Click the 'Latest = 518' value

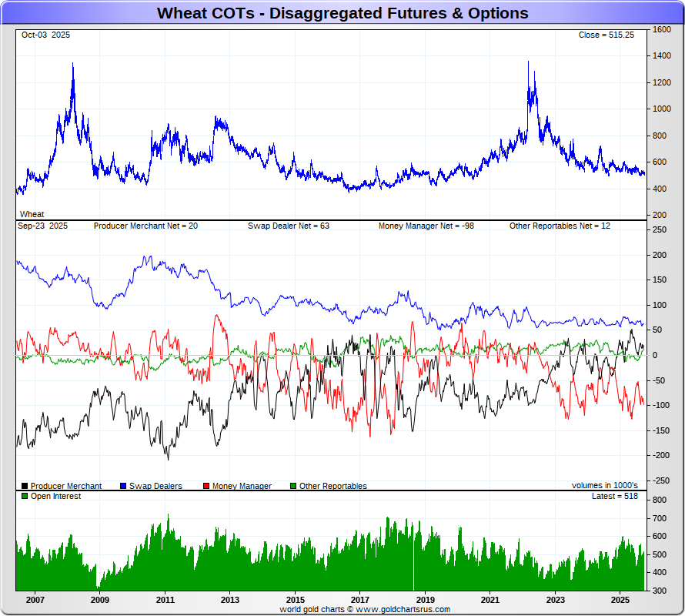pyautogui.click(x=615, y=496)
